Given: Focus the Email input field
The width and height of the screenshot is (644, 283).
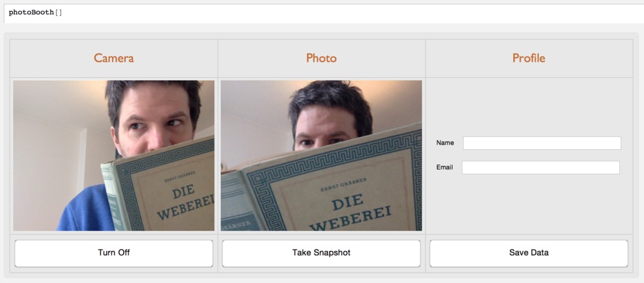Looking at the screenshot, I should click(x=540, y=167).
